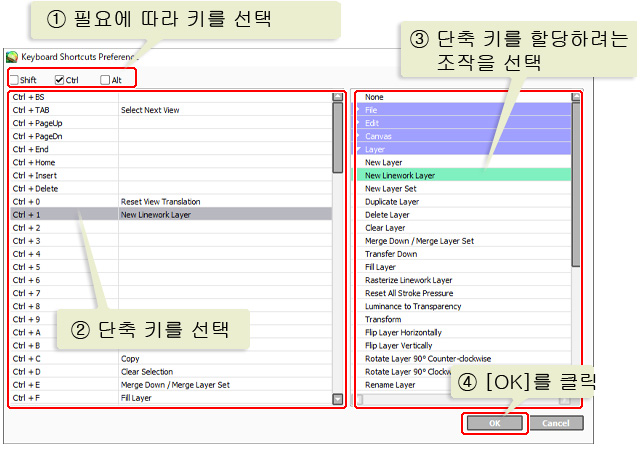Toggle the Alt modifier checkbox

click(105, 79)
